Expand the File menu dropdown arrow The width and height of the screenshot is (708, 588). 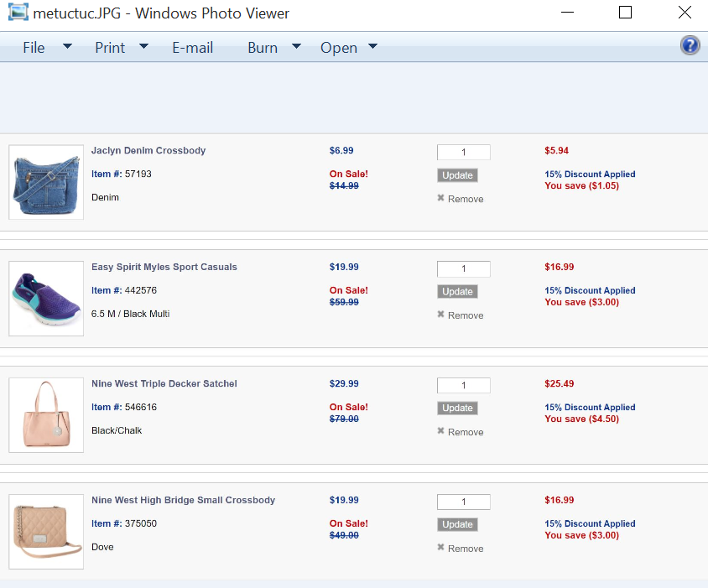(68, 47)
